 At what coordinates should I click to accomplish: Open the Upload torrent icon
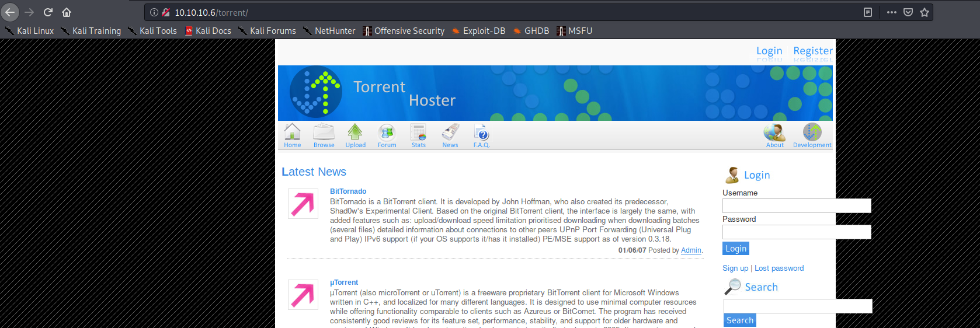tap(355, 135)
